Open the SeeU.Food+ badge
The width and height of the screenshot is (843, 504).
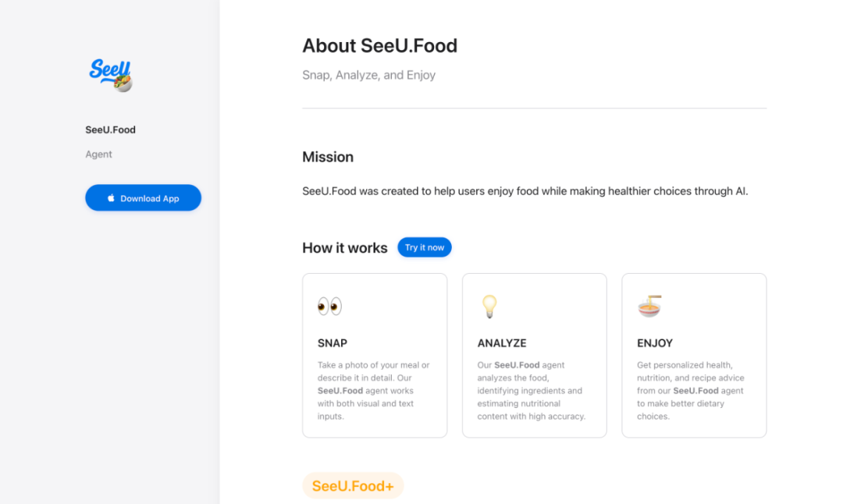[x=353, y=486]
